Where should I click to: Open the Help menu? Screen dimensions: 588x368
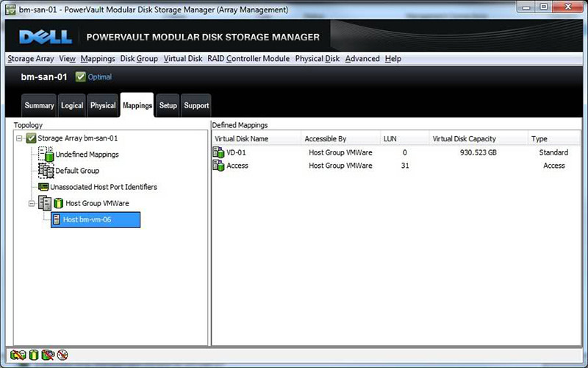tap(393, 59)
